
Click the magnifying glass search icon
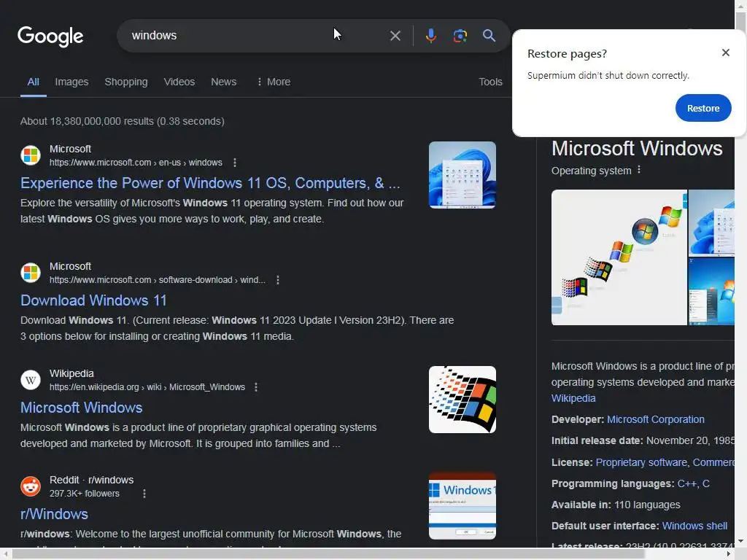(489, 35)
